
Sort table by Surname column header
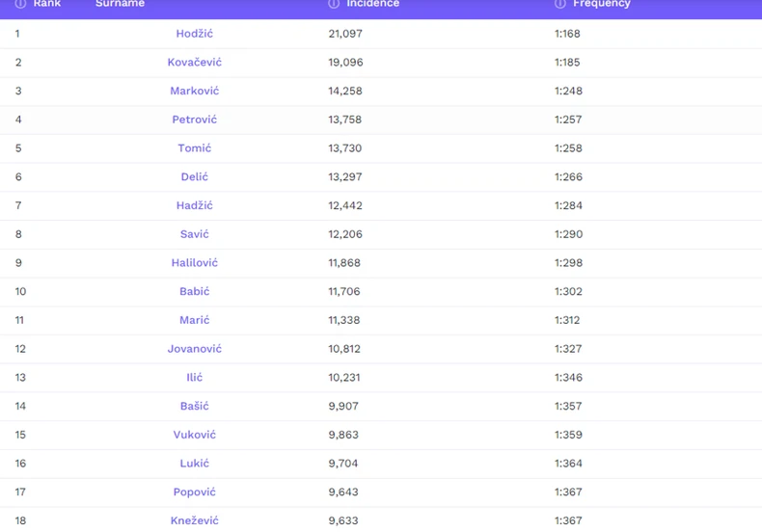click(x=120, y=4)
